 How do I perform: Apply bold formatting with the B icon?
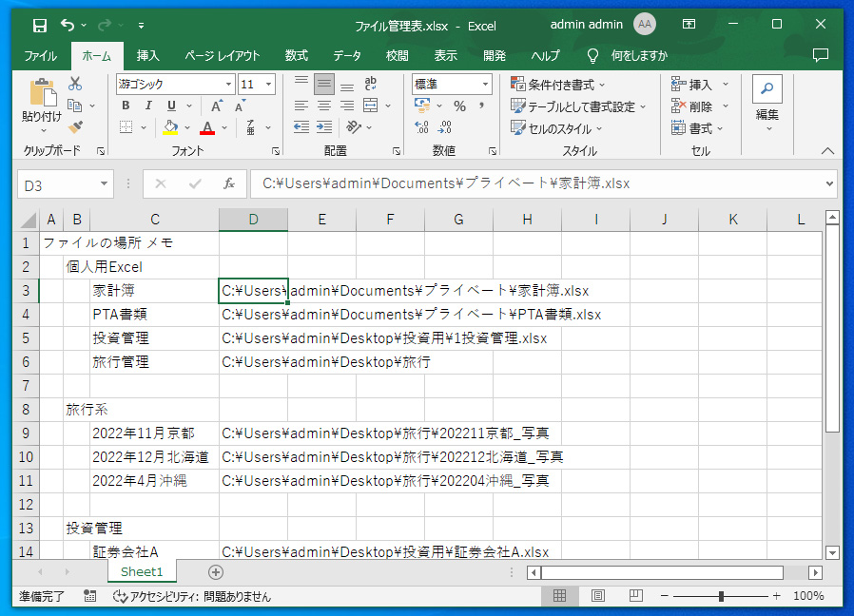pyautogui.click(x=125, y=105)
